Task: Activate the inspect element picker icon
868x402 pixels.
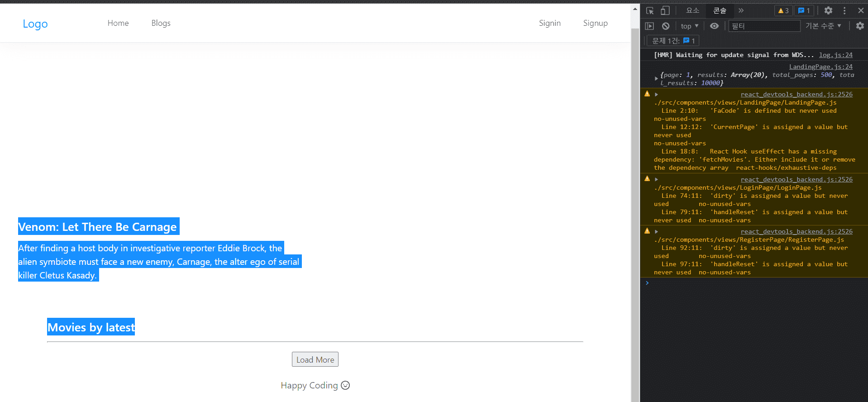Action: pyautogui.click(x=650, y=10)
